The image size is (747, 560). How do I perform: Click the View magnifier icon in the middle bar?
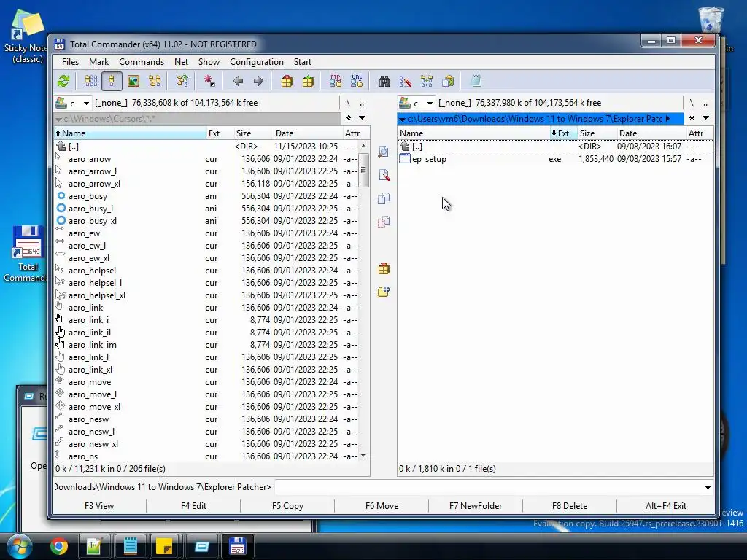[384, 152]
